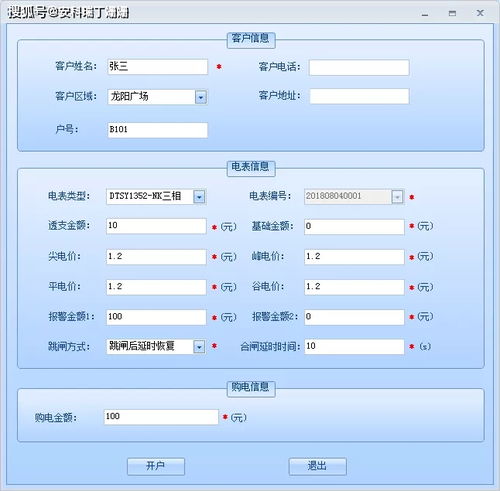The height and width of the screenshot is (491, 500).
Task: Focus the 谷电价 input field
Action: [x=354, y=287]
